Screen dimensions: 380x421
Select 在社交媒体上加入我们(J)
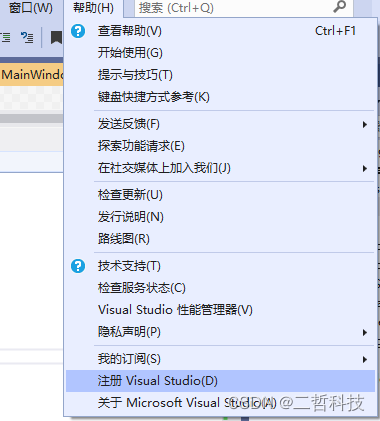pos(220,168)
